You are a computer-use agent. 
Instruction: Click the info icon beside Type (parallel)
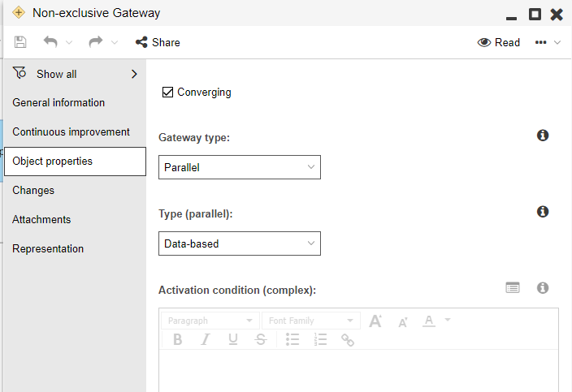543,212
